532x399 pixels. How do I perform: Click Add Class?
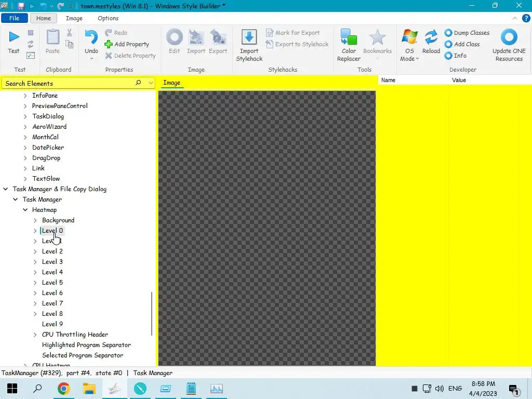pos(462,44)
